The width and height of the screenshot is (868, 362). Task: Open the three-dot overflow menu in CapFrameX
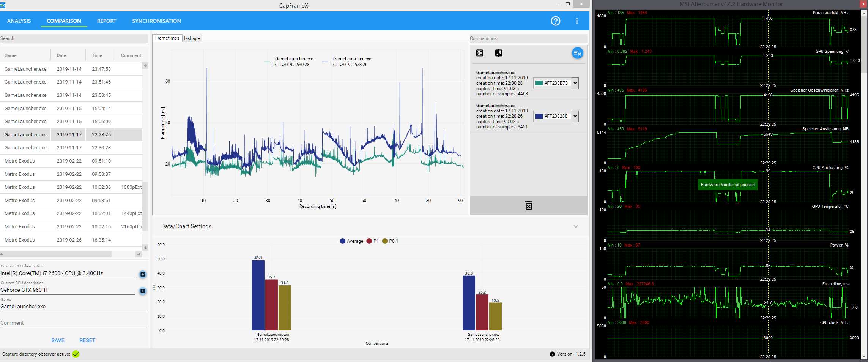tap(577, 21)
